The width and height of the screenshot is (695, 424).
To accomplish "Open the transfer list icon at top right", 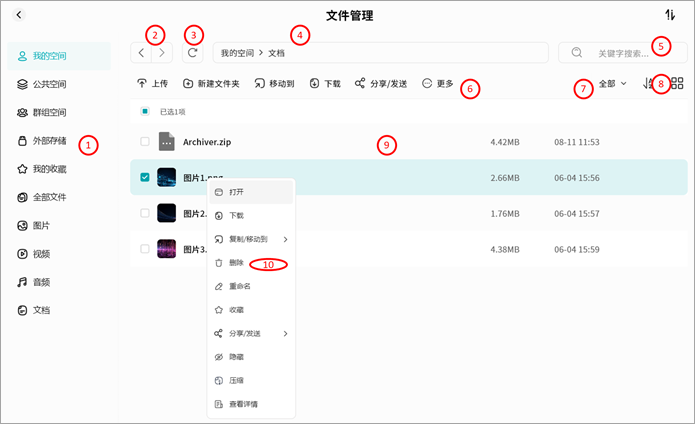I will tap(669, 15).
